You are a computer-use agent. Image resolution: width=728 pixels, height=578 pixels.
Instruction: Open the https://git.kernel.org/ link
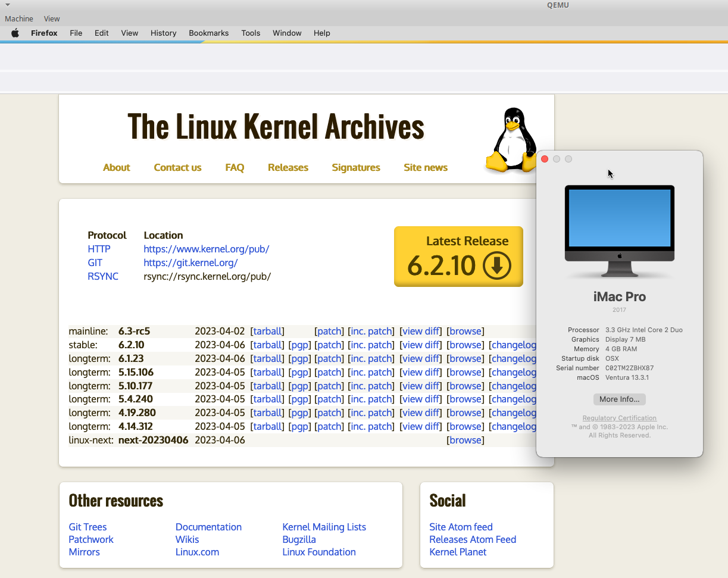pos(190,263)
